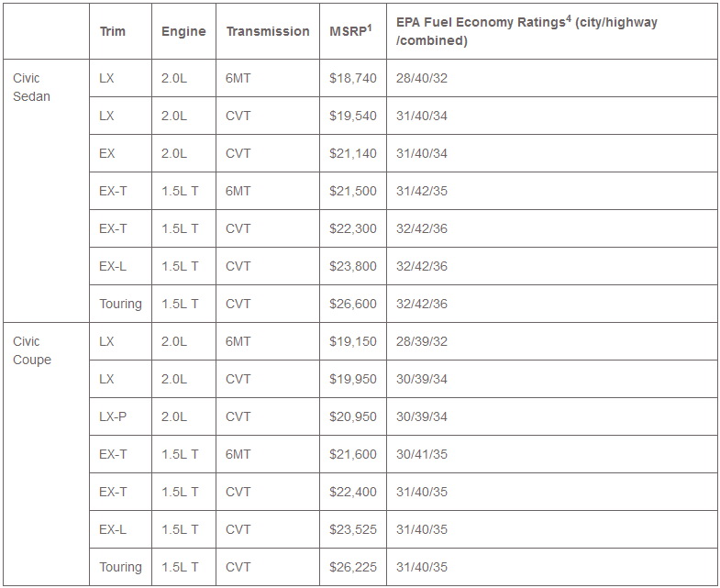Viewport: 720px width, 588px height.
Task: Select the $26,600 Touring sedan price
Action: (353, 304)
